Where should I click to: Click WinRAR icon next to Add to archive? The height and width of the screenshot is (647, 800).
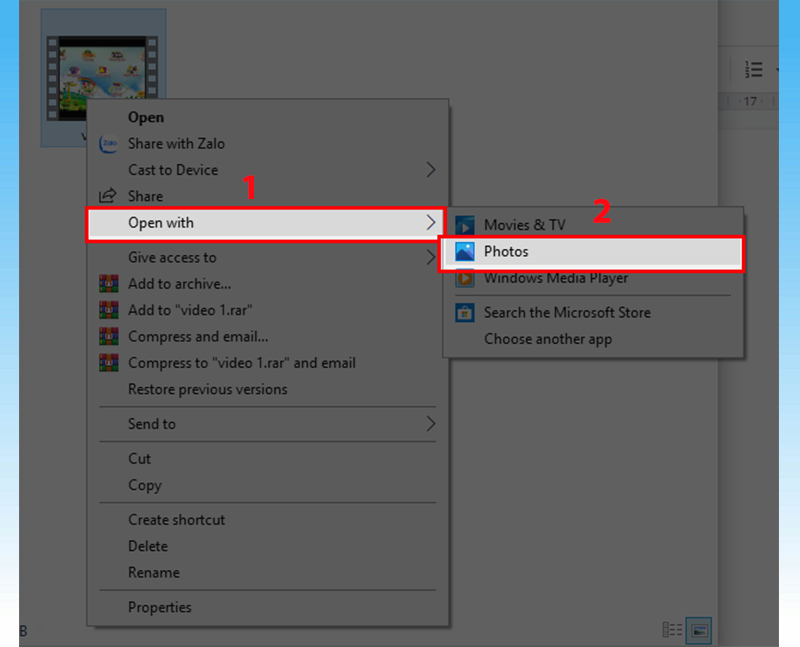click(x=108, y=284)
